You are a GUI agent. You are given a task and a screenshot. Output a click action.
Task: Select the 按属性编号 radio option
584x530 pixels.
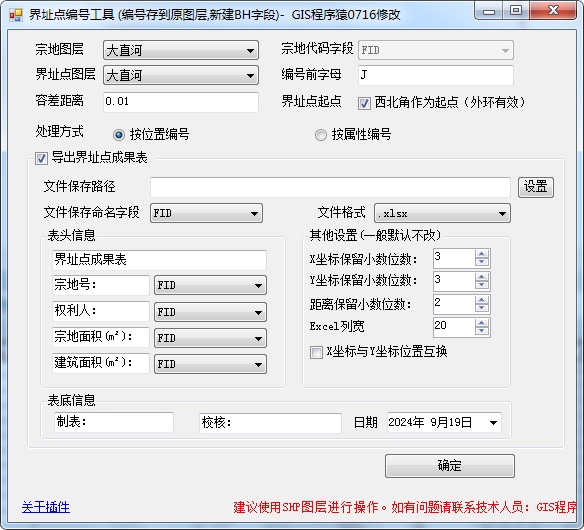click(321, 134)
